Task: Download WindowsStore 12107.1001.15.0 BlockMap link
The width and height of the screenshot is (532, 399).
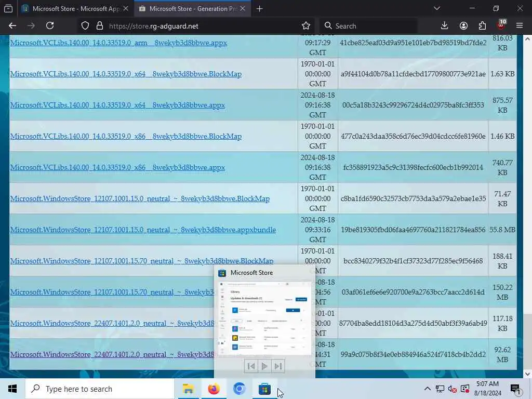Action: pos(140,199)
